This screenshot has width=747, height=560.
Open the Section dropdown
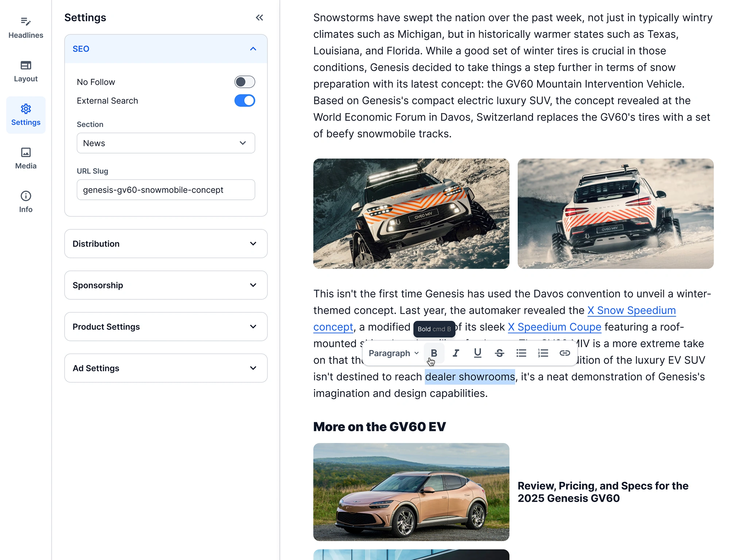[x=166, y=143]
